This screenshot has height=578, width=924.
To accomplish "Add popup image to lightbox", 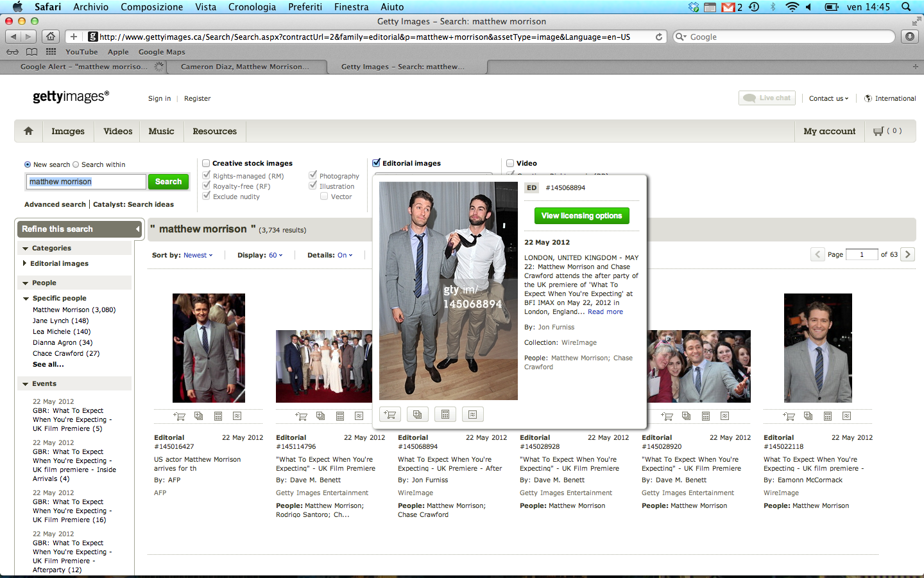I will click(418, 414).
